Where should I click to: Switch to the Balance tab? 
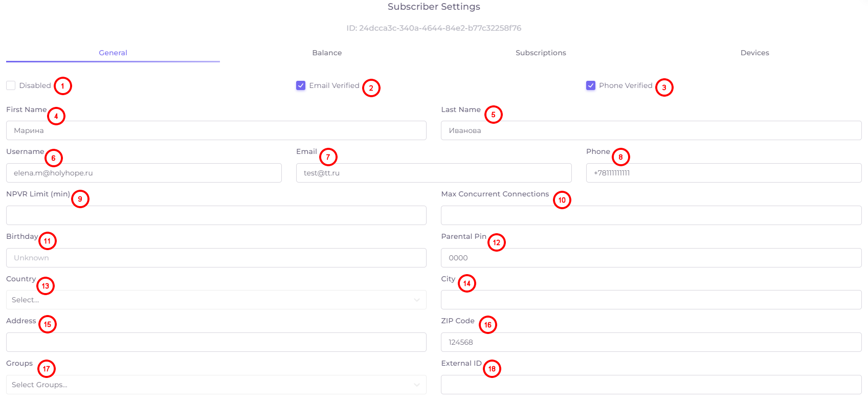[x=327, y=53]
